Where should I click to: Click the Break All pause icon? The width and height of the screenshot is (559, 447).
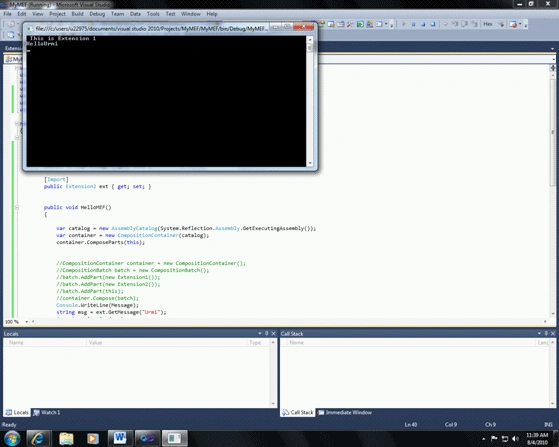coord(414,24)
